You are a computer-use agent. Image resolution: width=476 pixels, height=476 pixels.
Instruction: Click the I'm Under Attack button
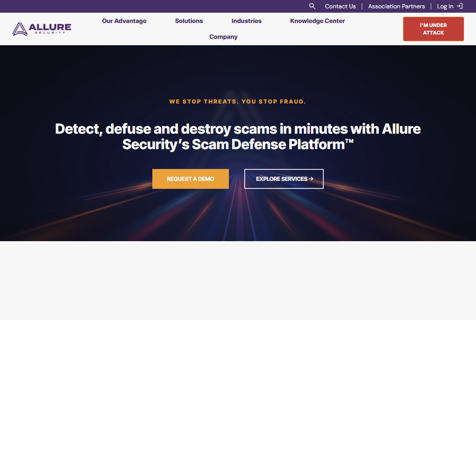pyautogui.click(x=434, y=29)
